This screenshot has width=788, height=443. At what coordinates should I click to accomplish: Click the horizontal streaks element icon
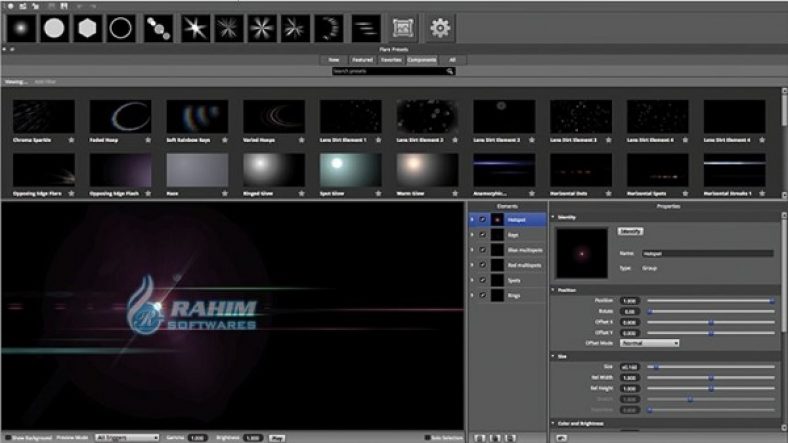tap(366, 29)
